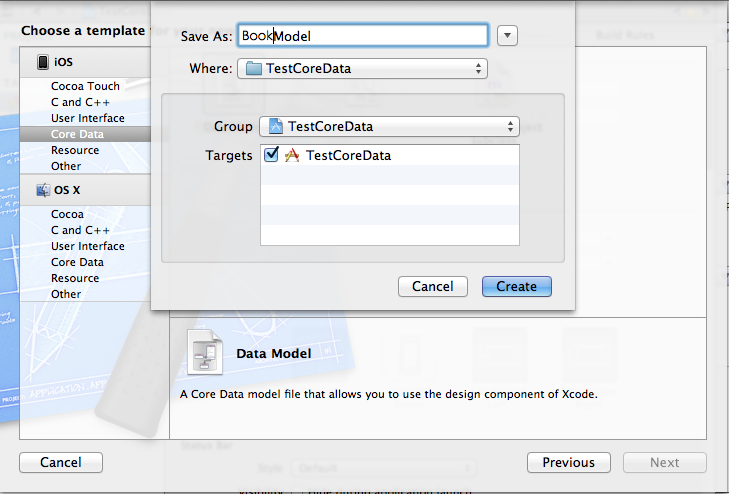Click the Xcode project icon in Group
729x494 pixels.
(276, 126)
